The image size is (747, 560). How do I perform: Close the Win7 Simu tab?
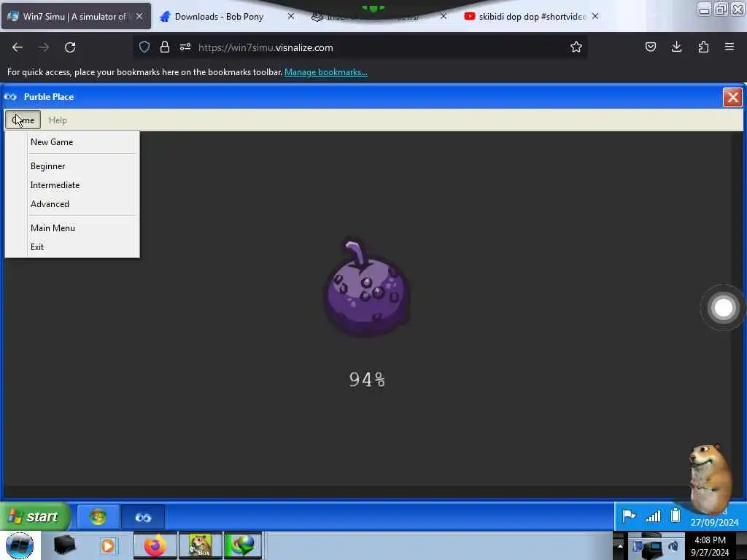click(139, 16)
